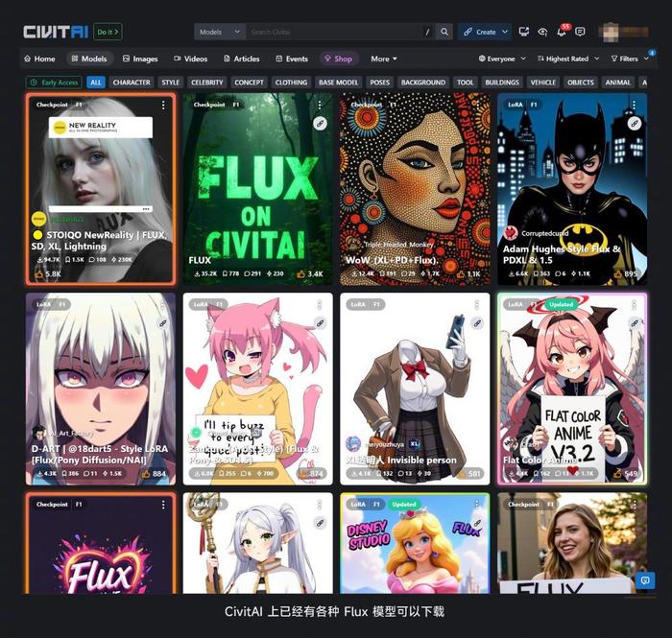This screenshot has height=638, width=672.
Task: Click the CivitAI logo
Action: pos(56,32)
